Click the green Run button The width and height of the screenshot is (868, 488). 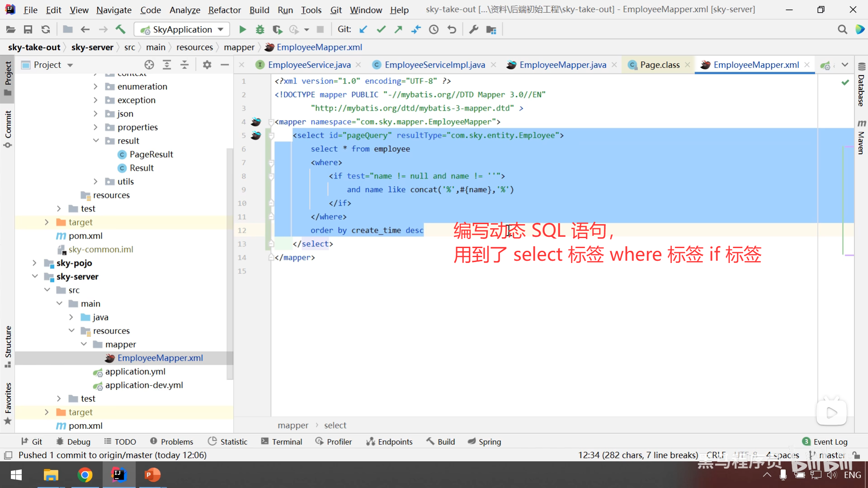[242, 30]
